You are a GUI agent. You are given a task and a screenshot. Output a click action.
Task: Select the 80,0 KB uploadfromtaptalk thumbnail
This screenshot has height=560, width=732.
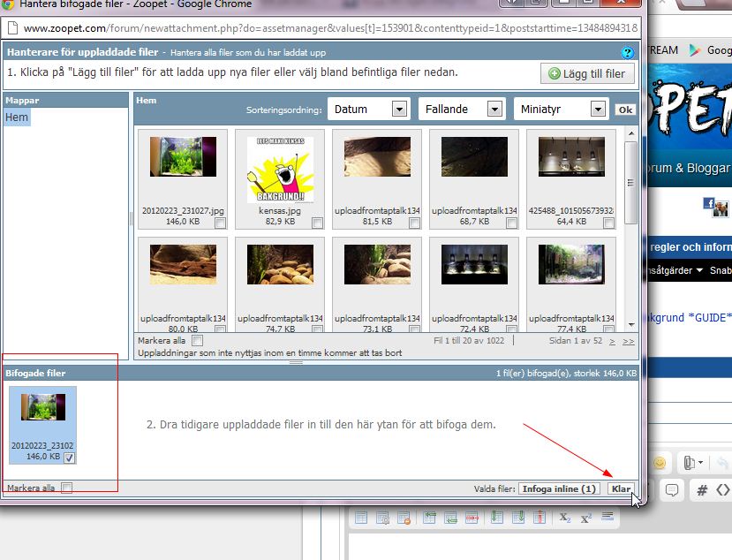tap(183, 264)
